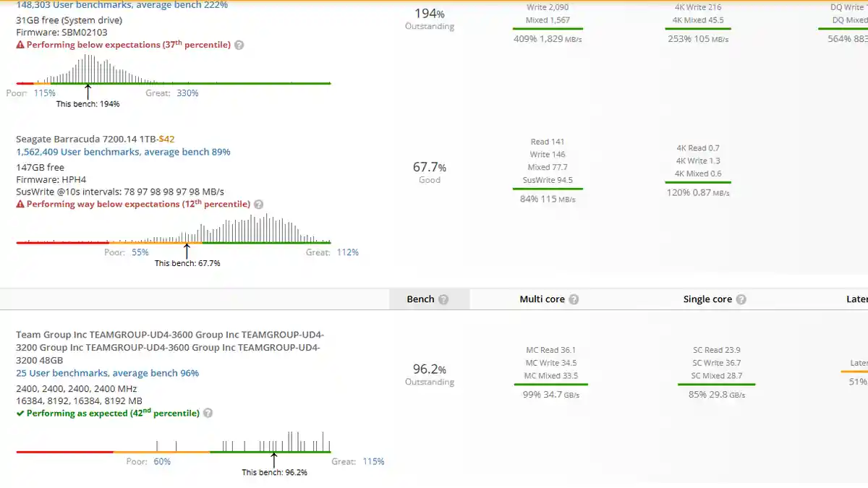This screenshot has height=488, width=868.
Task: Open 25 User benchmarks link
Action: click(107, 373)
